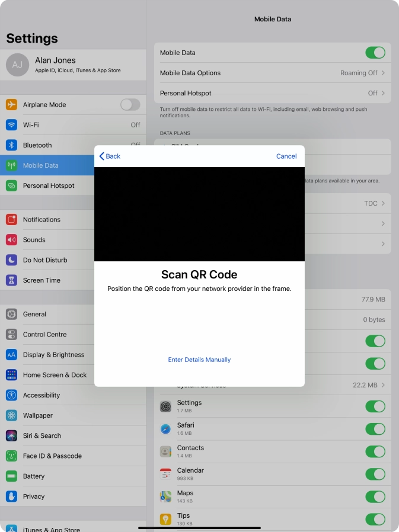Open the Notifications icon
The height and width of the screenshot is (532, 399).
click(x=11, y=220)
